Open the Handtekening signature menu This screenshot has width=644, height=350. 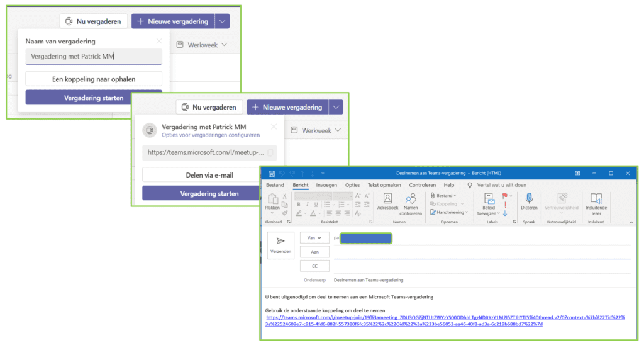click(x=449, y=212)
